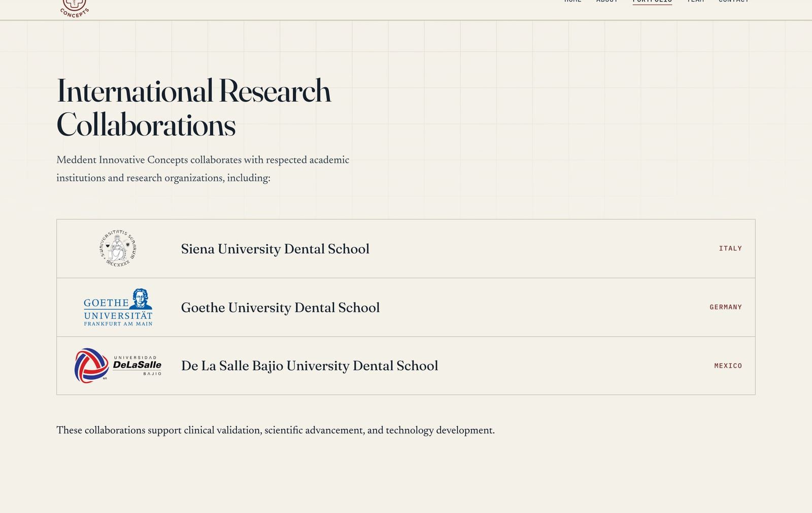
Task: Click the closing sentence about clinical validation
Action: point(276,430)
